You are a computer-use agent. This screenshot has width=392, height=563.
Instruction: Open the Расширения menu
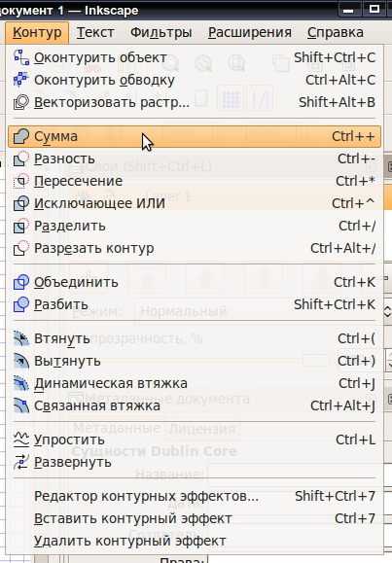[x=250, y=32]
